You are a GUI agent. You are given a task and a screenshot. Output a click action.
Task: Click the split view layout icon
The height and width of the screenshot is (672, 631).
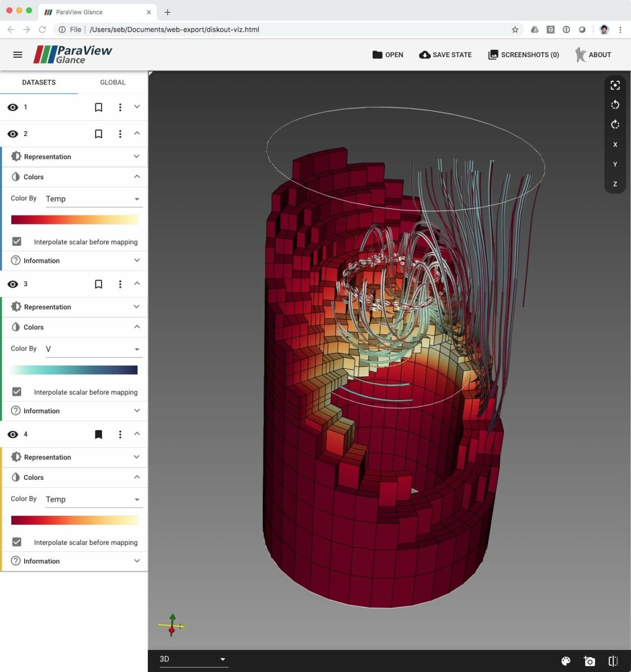tap(613, 661)
